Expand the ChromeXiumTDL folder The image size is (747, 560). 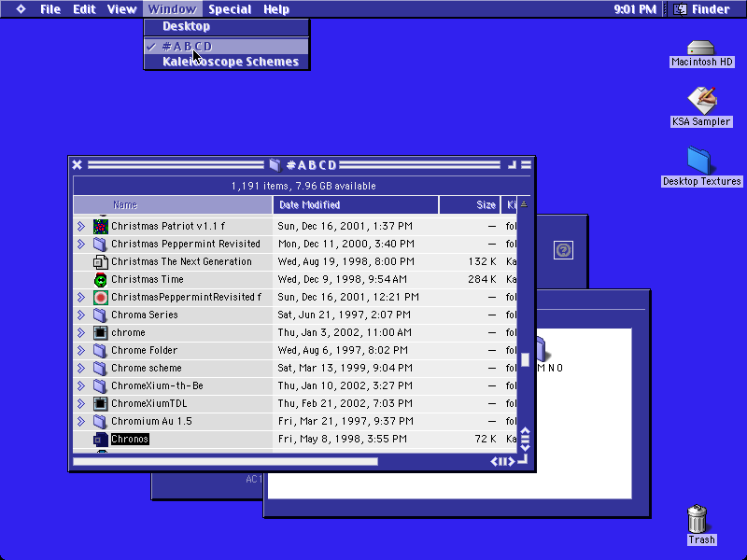point(81,403)
